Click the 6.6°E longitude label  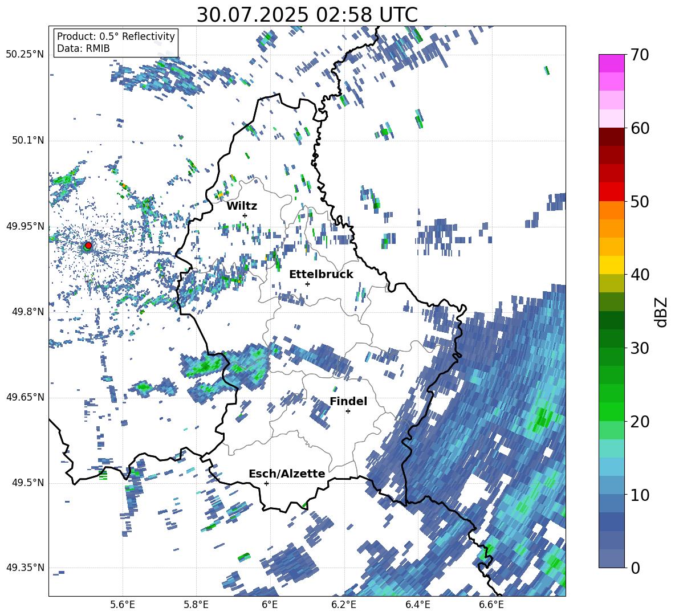coord(491,605)
